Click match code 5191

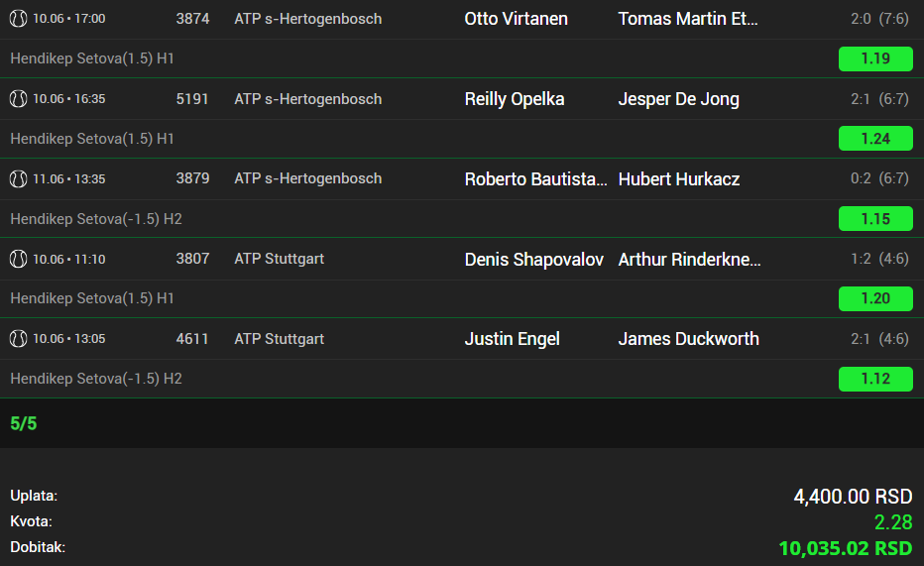192,99
